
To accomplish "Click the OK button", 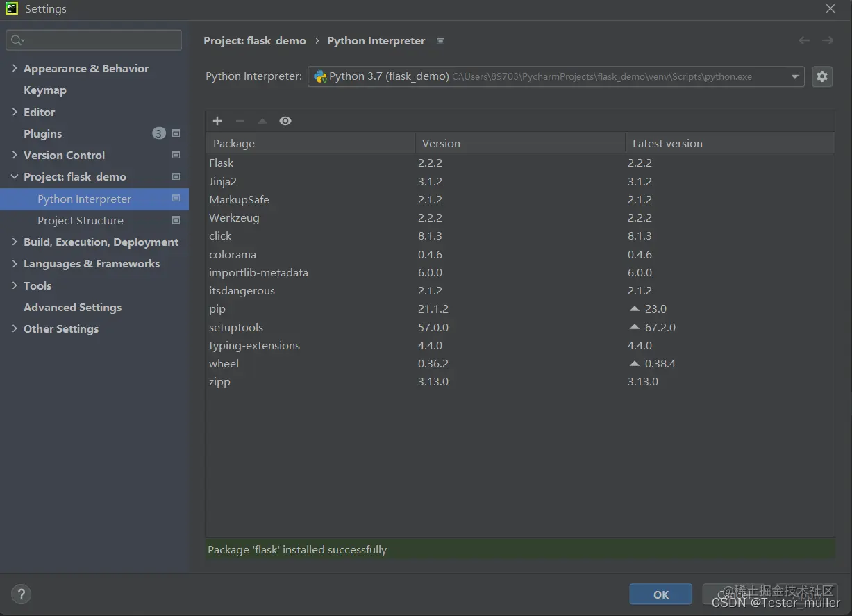I will [x=661, y=594].
